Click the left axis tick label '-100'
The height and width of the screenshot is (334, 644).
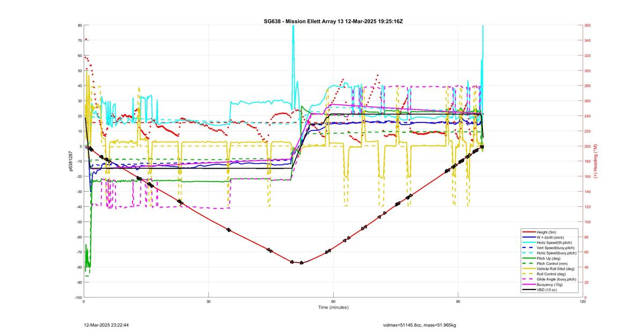click(x=78, y=297)
